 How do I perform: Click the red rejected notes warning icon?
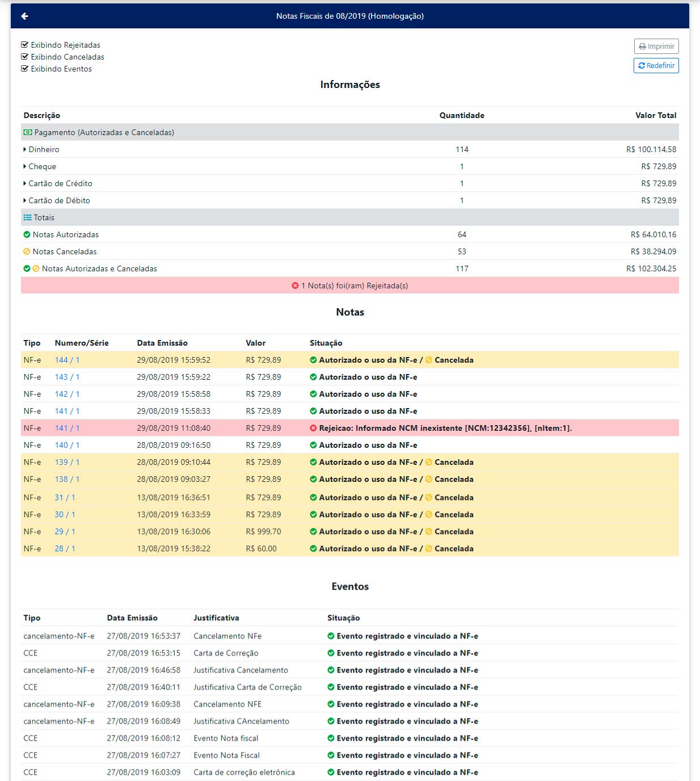295,285
